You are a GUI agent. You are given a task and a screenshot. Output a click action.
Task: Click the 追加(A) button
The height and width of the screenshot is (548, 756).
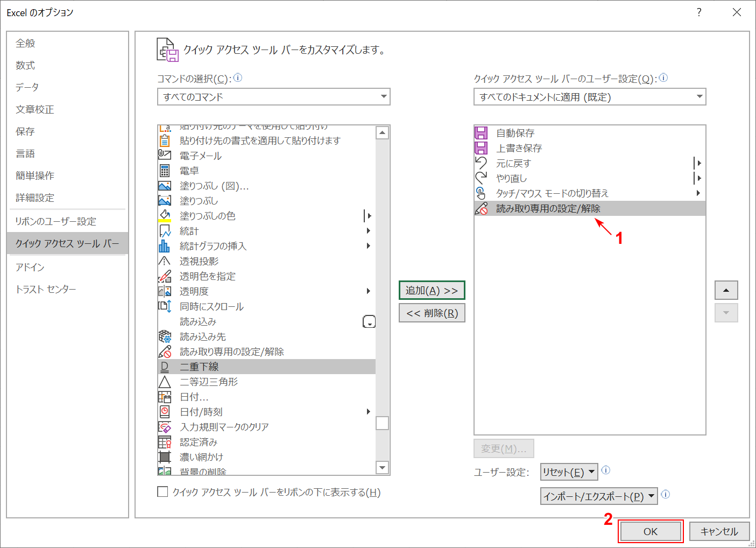(x=432, y=290)
